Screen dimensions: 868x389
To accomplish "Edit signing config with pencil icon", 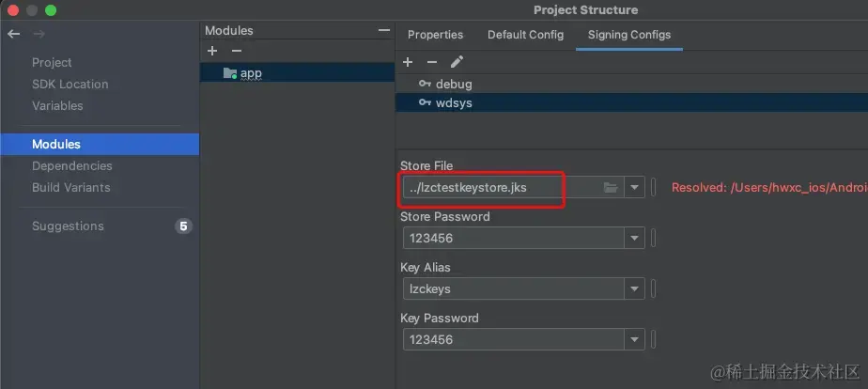I will [457, 61].
